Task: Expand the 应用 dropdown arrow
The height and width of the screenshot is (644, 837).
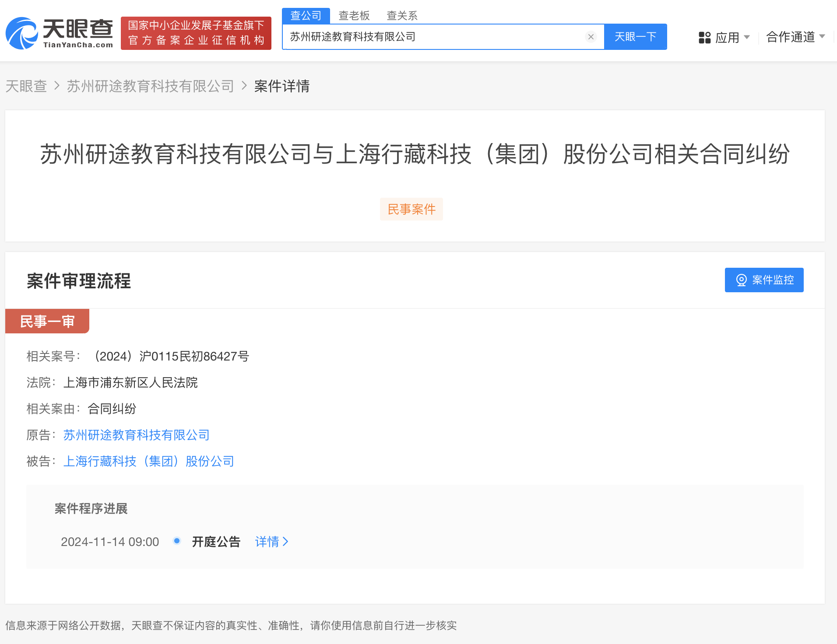Action: pos(747,37)
